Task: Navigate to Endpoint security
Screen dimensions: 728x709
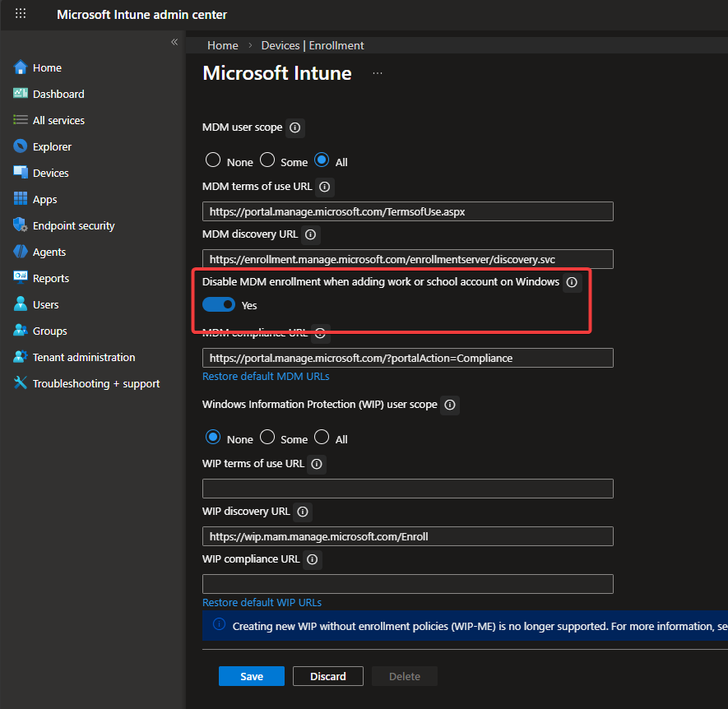Action: (73, 226)
